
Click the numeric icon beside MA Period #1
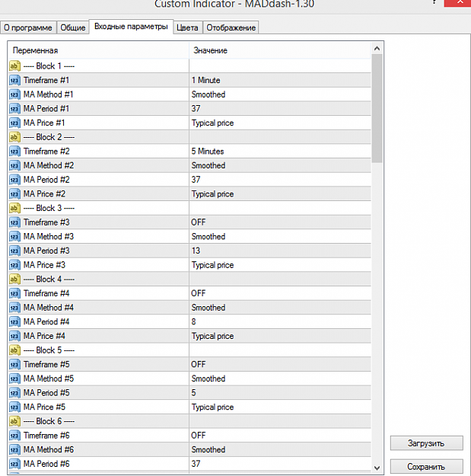click(14, 109)
